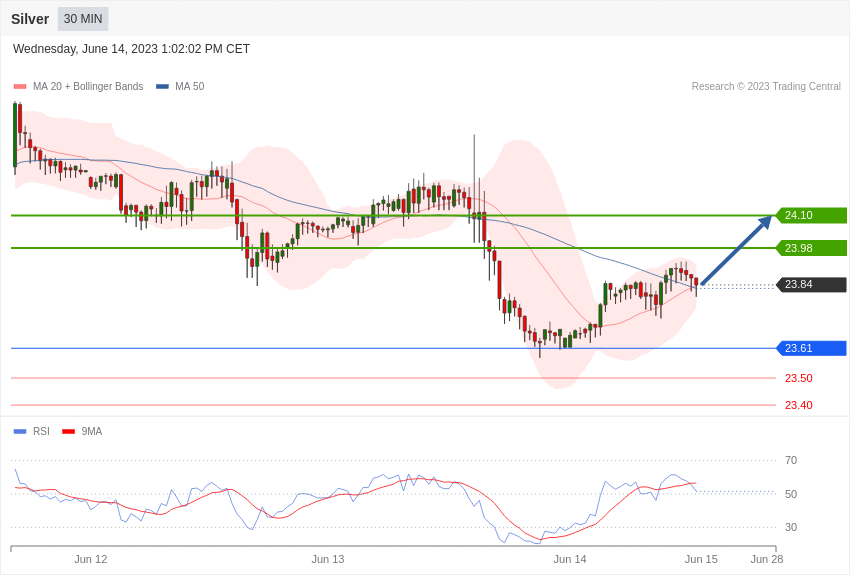Click the date and time stamp text
This screenshot has width=850, height=576.
pyautogui.click(x=131, y=49)
